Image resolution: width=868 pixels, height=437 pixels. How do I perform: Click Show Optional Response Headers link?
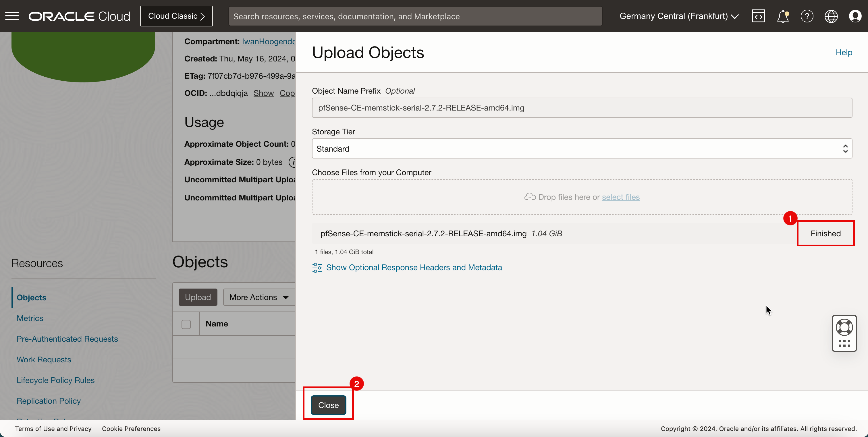tap(414, 267)
